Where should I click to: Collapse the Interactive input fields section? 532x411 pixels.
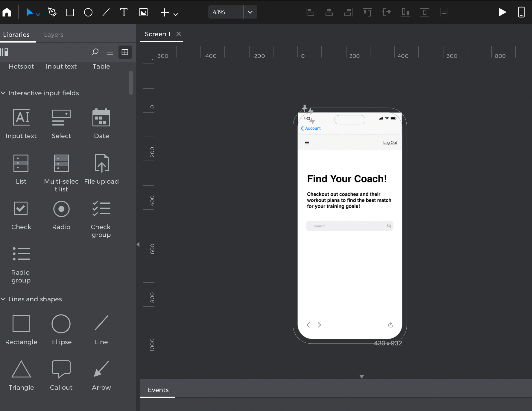(x=3, y=93)
